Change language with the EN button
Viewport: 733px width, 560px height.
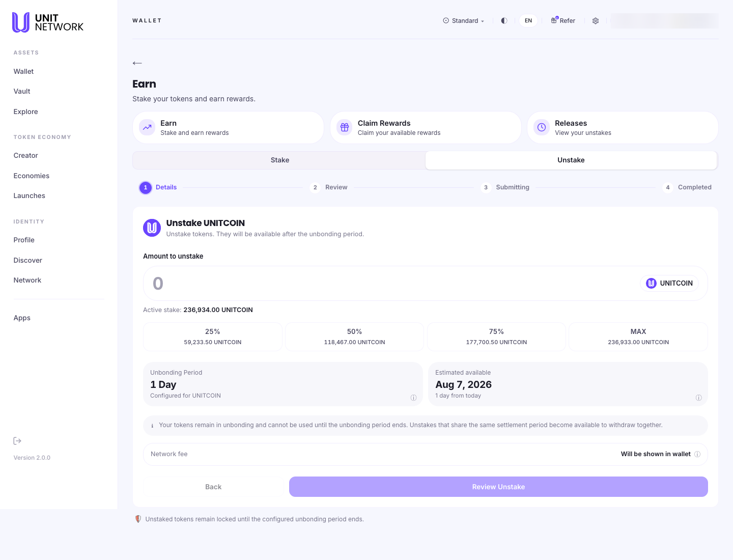pyautogui.click(x=528, y=21)
